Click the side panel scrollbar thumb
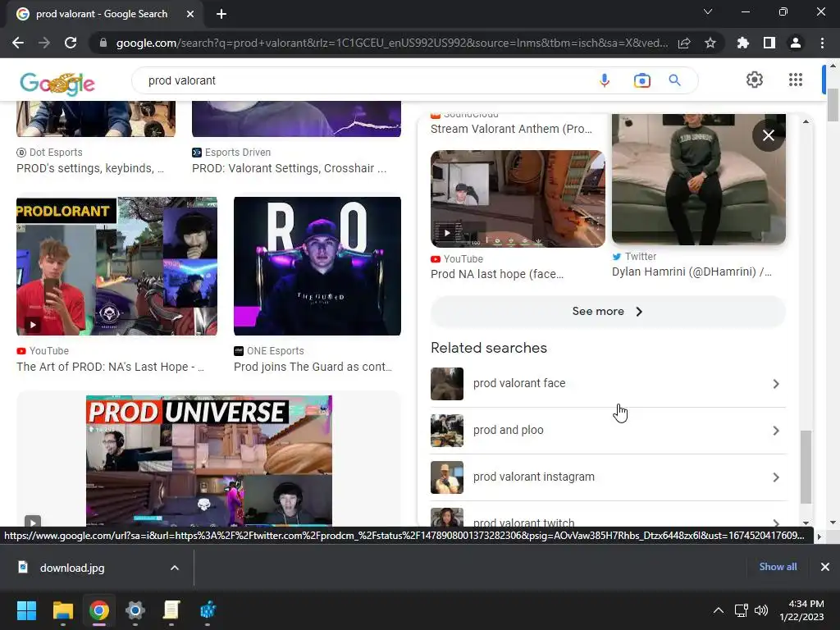This screenshot has width=840, height=630. 806,467
